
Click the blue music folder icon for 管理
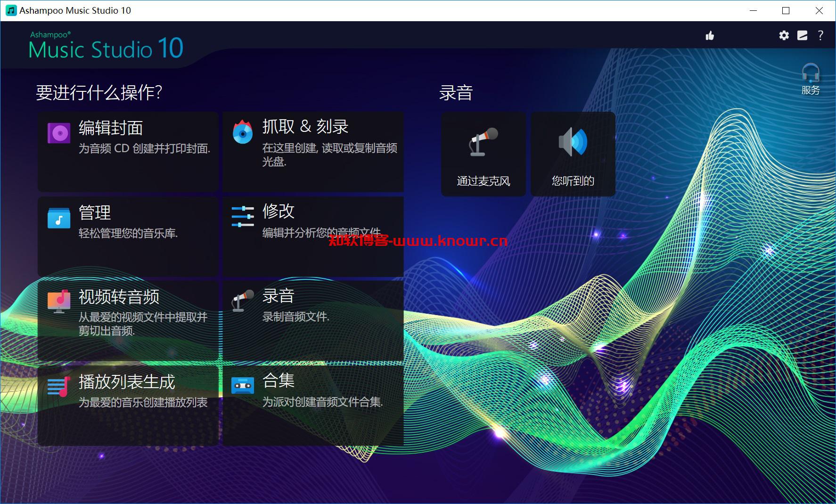tap(59, 218)
